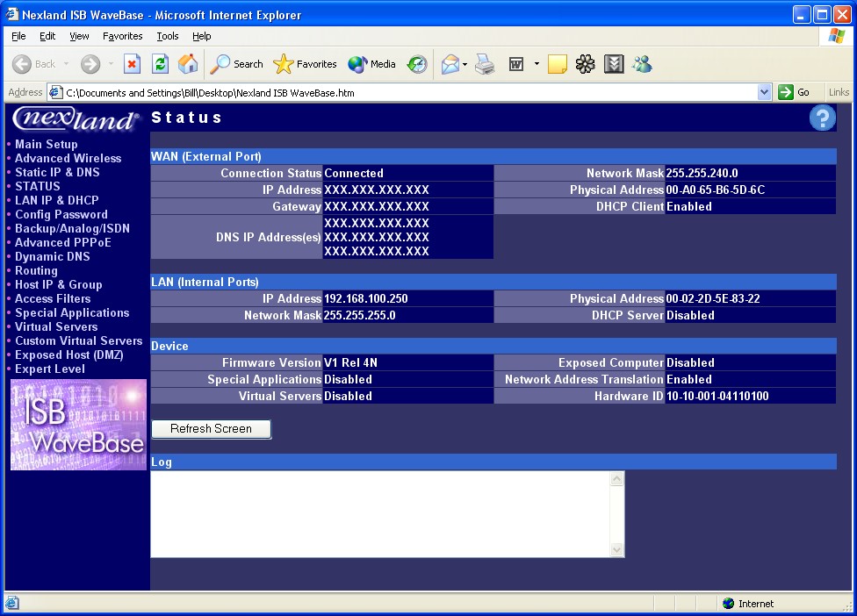Open the Static IP & DNS link
Viewport: 857px width, 616px height.
pyautogui.click(x=57, y=173)
